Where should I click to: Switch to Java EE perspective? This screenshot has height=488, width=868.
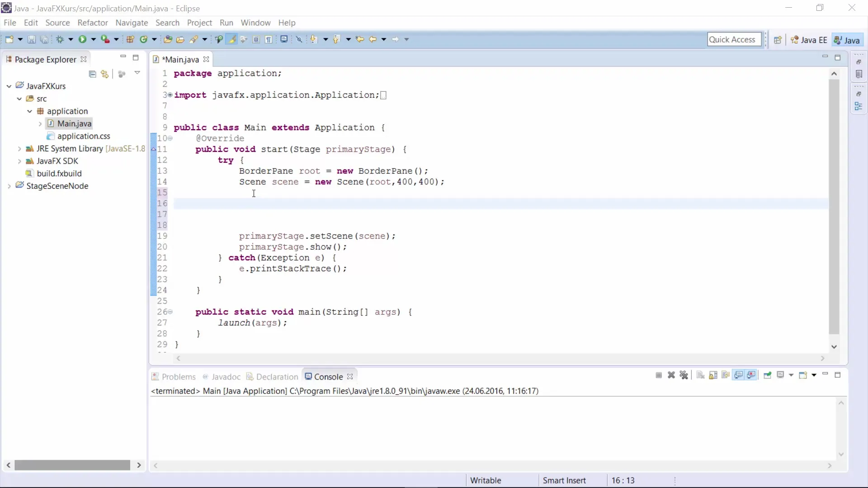click(x=809, y=40)
